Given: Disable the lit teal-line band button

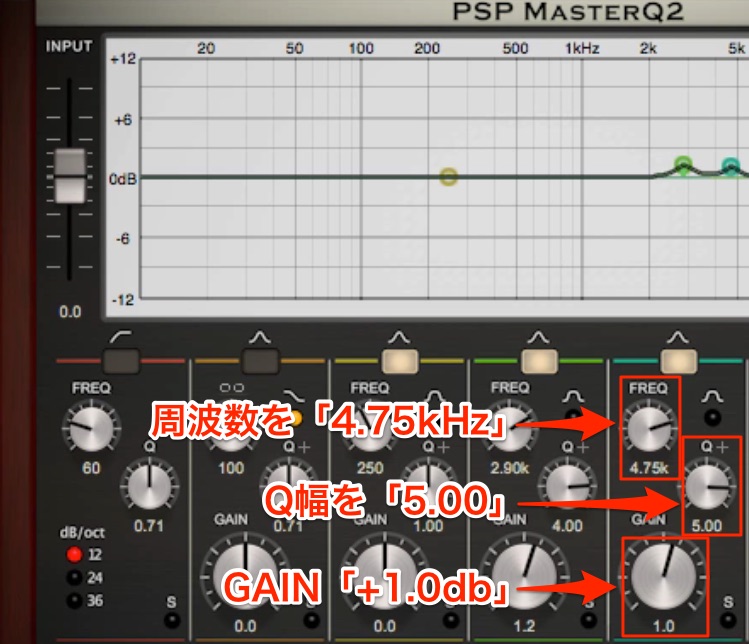Looking at the screenshot, I should click(678, 361).
